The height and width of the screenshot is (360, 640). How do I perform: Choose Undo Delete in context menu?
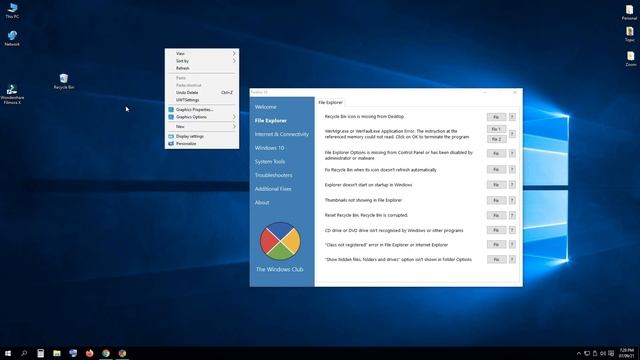[202, 93]
